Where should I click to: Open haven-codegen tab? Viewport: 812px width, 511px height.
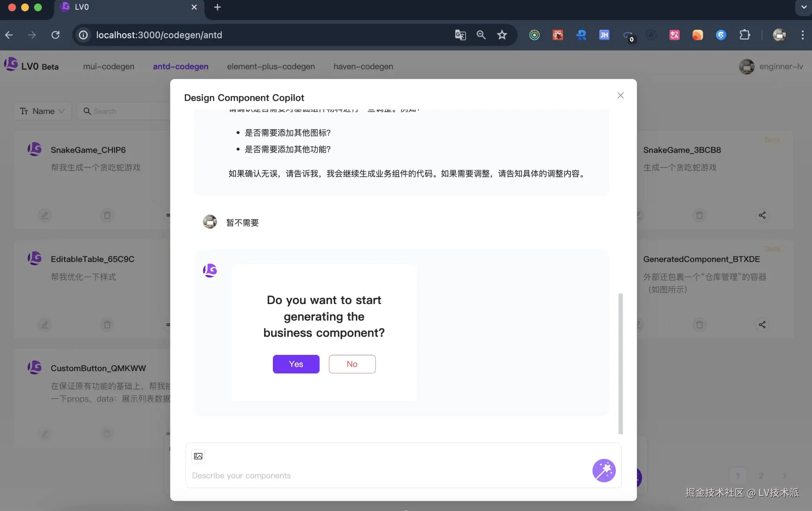pyautogui.click(x=363, y=67)
